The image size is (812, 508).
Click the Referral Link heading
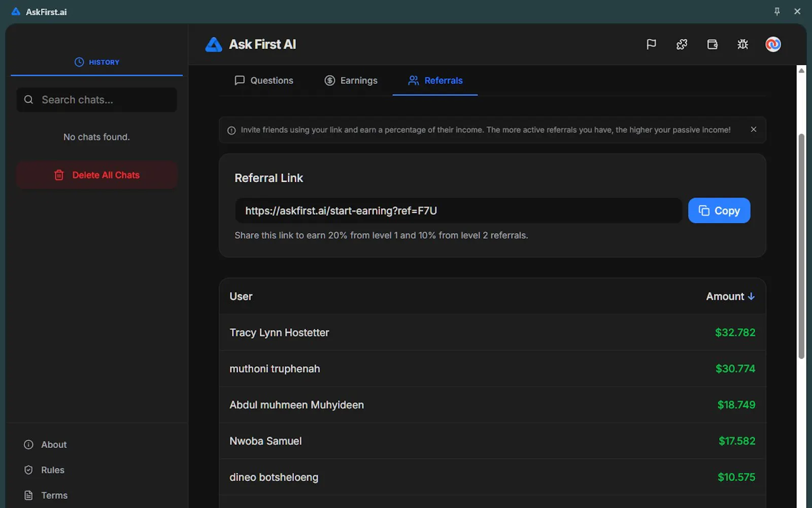tap(268, 178)
